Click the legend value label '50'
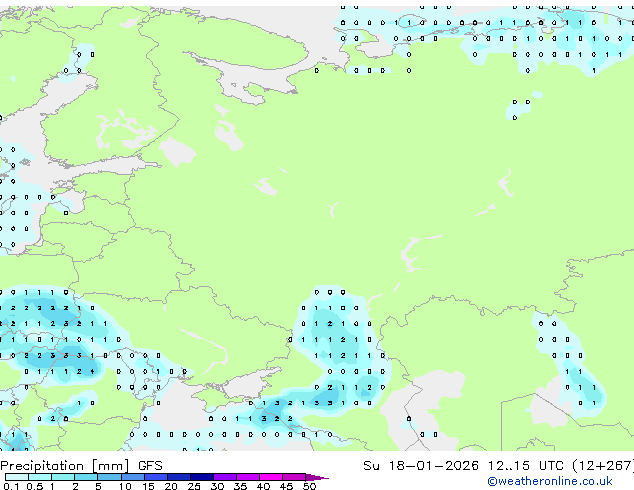 [x=310, y=486]
